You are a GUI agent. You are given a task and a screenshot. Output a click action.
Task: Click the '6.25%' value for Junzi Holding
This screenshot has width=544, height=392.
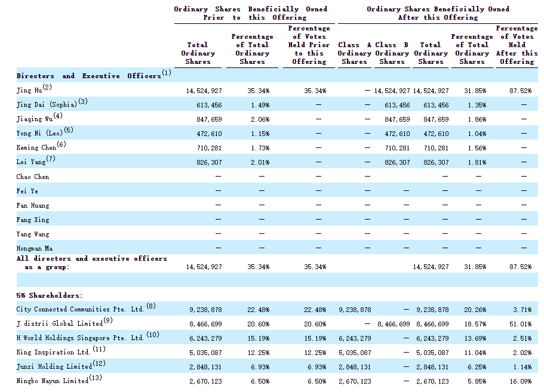tap(477, 367)
